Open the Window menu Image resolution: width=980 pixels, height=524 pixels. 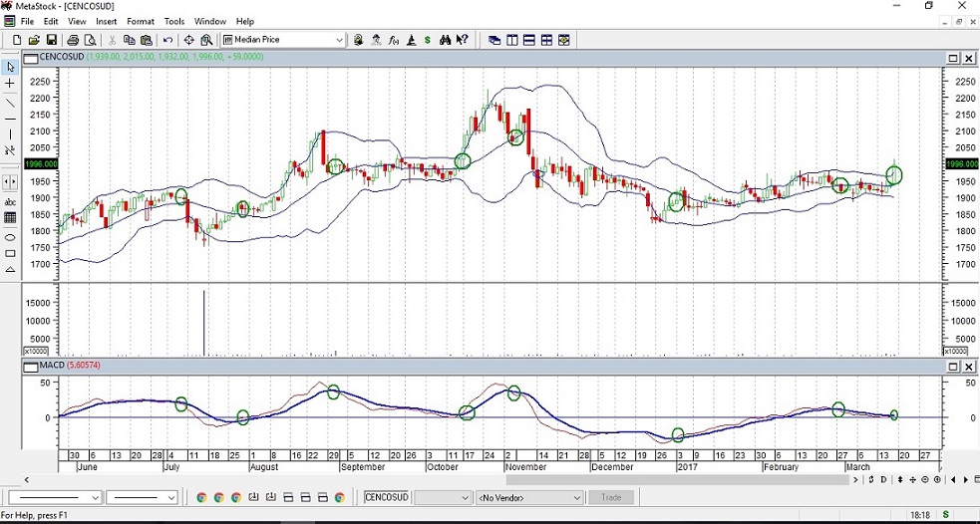pyautogui.click(x=210, y=21)
